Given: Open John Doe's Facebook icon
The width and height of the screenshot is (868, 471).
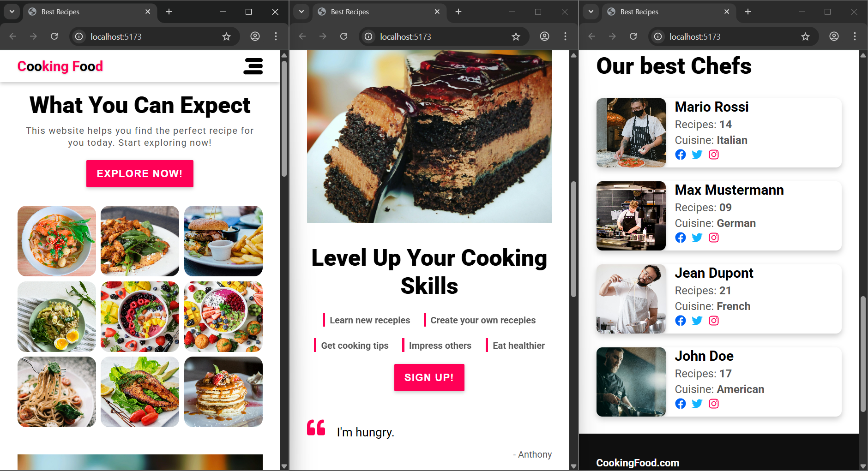Looking at the screenshot, I should pos(680,404).
